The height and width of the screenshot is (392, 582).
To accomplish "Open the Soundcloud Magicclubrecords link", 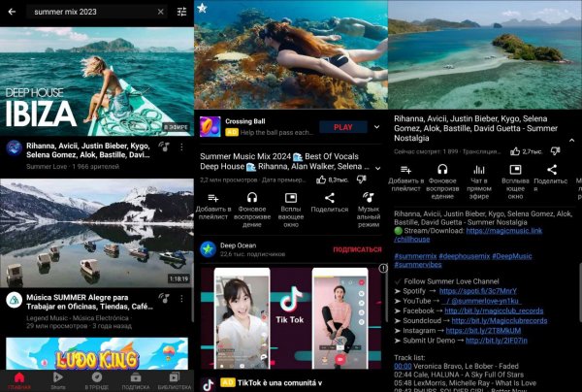I will [x=500, y=321].
